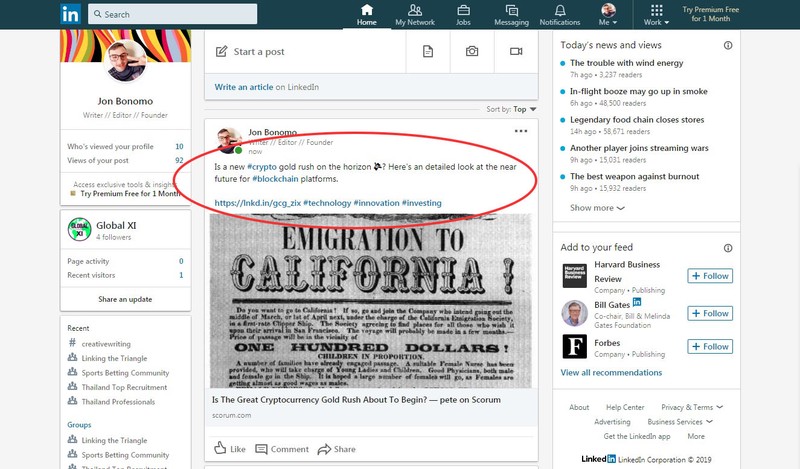Expand Show more news
This screenshot has width=800, height=469.
coord(597,208)
